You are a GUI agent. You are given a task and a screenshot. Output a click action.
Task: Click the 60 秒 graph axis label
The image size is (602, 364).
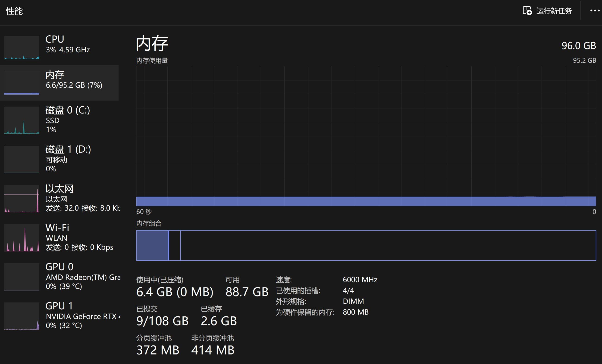click(x=144, y=212)
